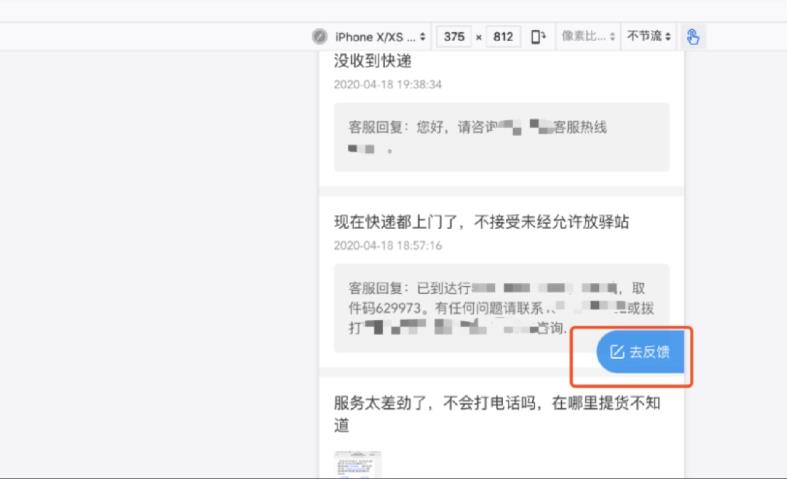Click the timestamp 2020-04-18 19:38:34
Viewport: 787px width, 479px height.
coord(388,84)
